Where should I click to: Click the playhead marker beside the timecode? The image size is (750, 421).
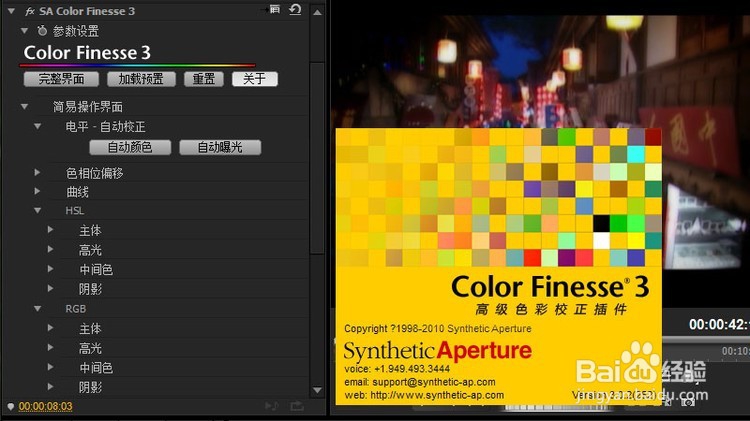click(x=11, y=406)
